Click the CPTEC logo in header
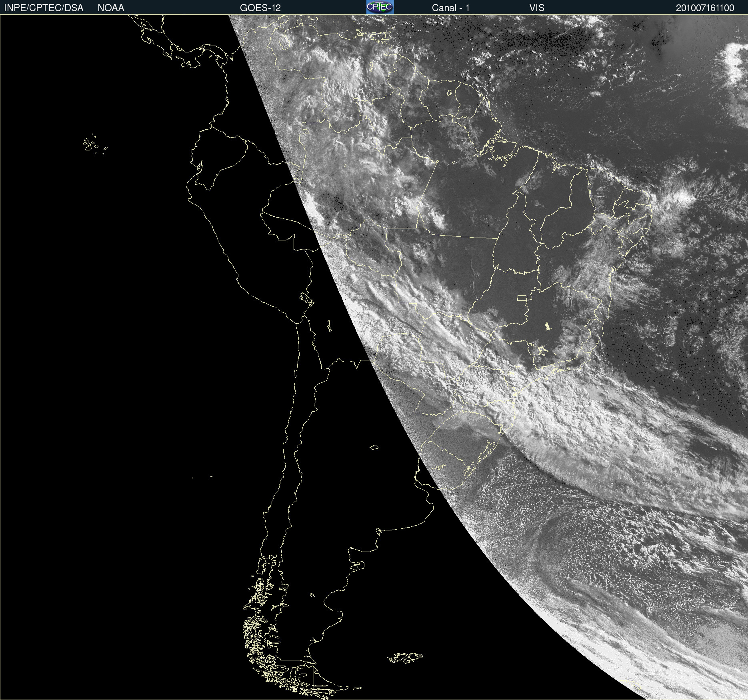Viewport: 748px width, 700px height. [x=380, y=7]
